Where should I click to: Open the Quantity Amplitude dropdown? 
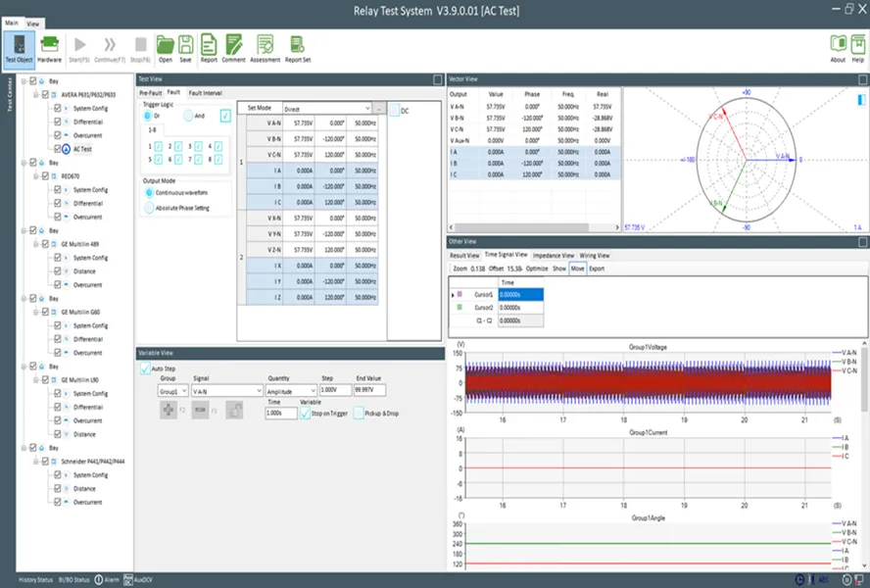pos(291,390)
